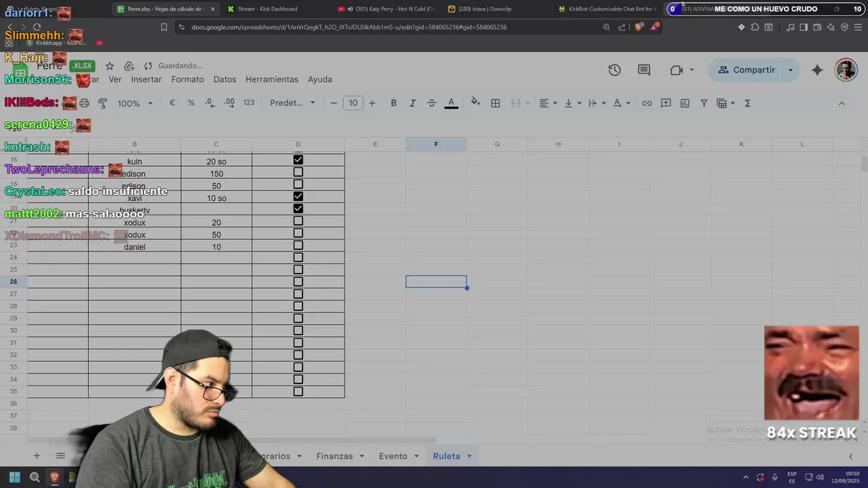
Task: Open the vertical align dropdown
Action: (572, 103)
